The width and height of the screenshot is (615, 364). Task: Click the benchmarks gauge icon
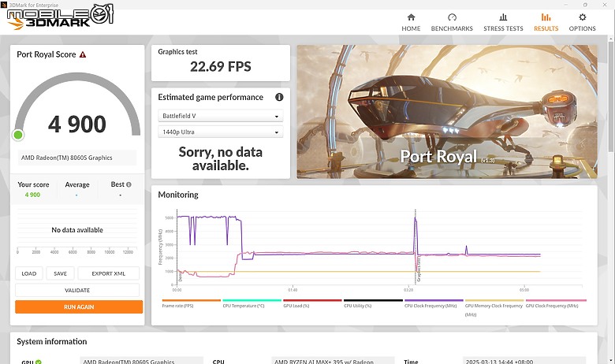pos(452,17)
